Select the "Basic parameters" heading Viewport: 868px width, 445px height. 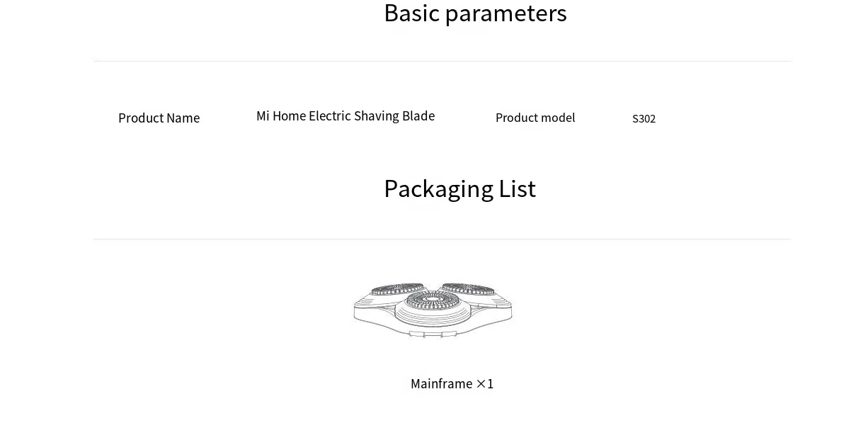[475, 13]
